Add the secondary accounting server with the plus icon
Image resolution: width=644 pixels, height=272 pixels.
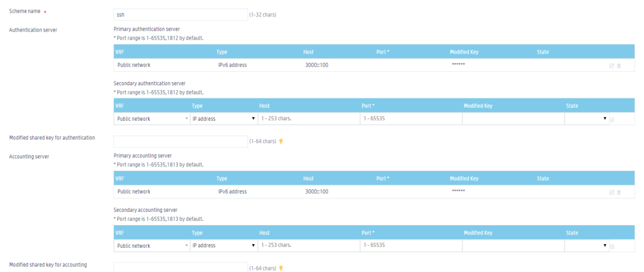click(x=612, y=247)
